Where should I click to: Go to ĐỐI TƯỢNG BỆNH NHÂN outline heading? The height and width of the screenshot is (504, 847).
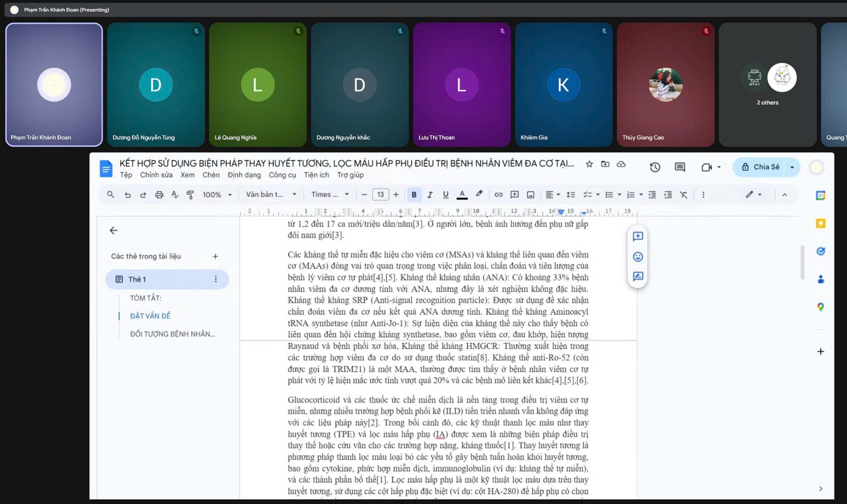click(172, 334)
